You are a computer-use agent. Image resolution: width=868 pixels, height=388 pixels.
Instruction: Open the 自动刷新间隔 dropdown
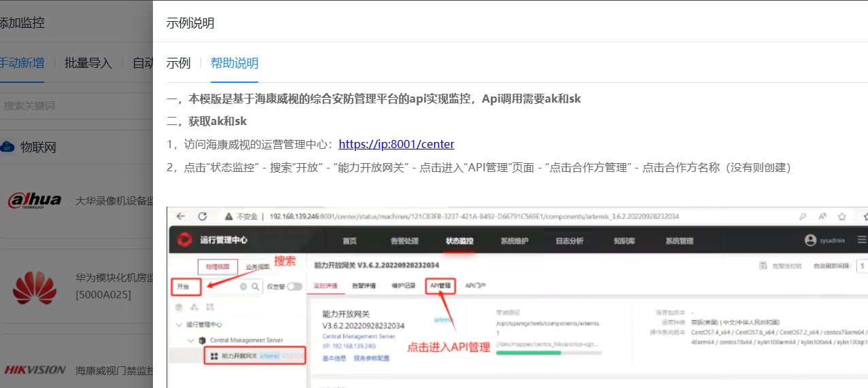pos(862,266)
